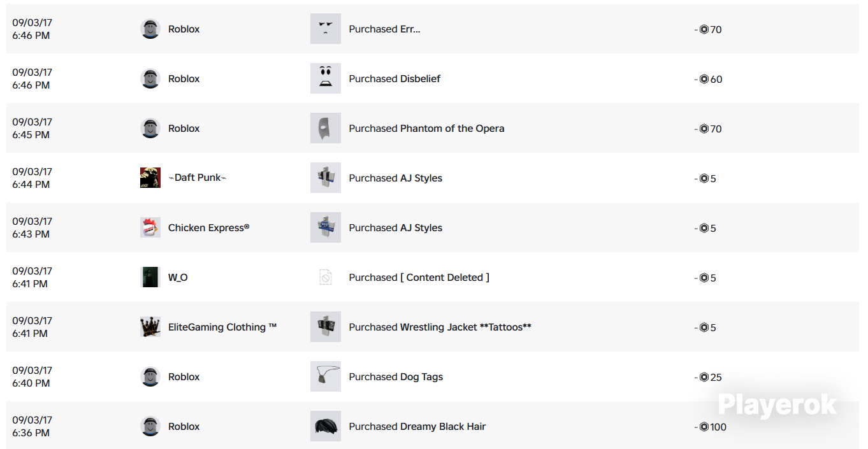Viewport: 868px width, 449px height.
Task: Open the Disbelief face thumbnail
Action: click(326, 78)
